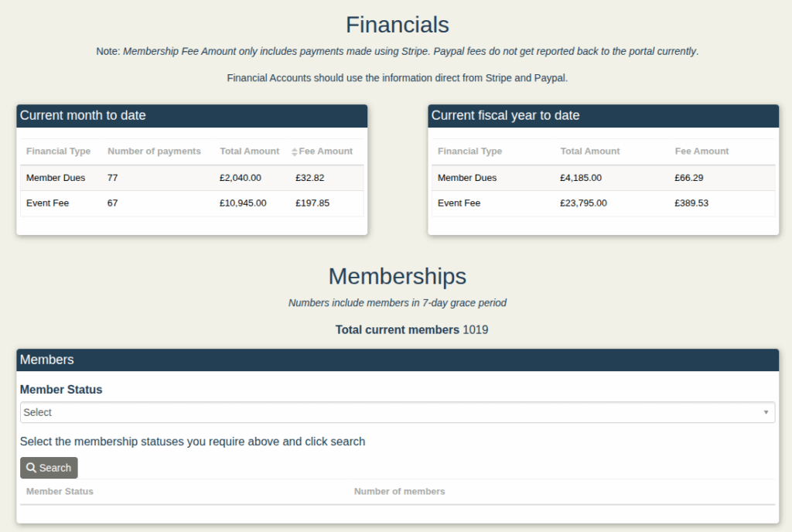The image size is (792, 532).
Task: Select Member Dues row in monthly table
Action: (56, 178)
